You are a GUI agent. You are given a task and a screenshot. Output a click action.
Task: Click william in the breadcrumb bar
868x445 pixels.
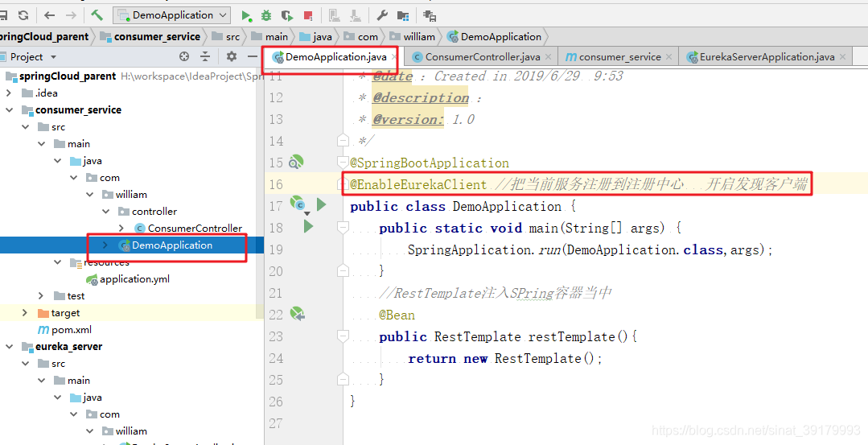click(x=419, y=36)
